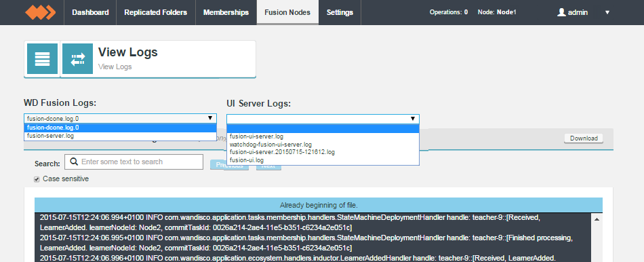Choose fusion-ui.log option
The height and width of the screenshot is (262, 644).
click(323, 160)
